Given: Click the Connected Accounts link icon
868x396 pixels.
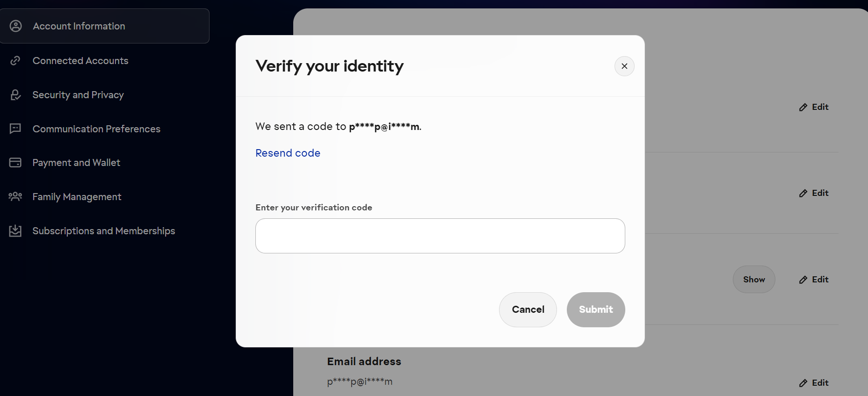Looking at the screenshot, I should (x=15, y=61).
